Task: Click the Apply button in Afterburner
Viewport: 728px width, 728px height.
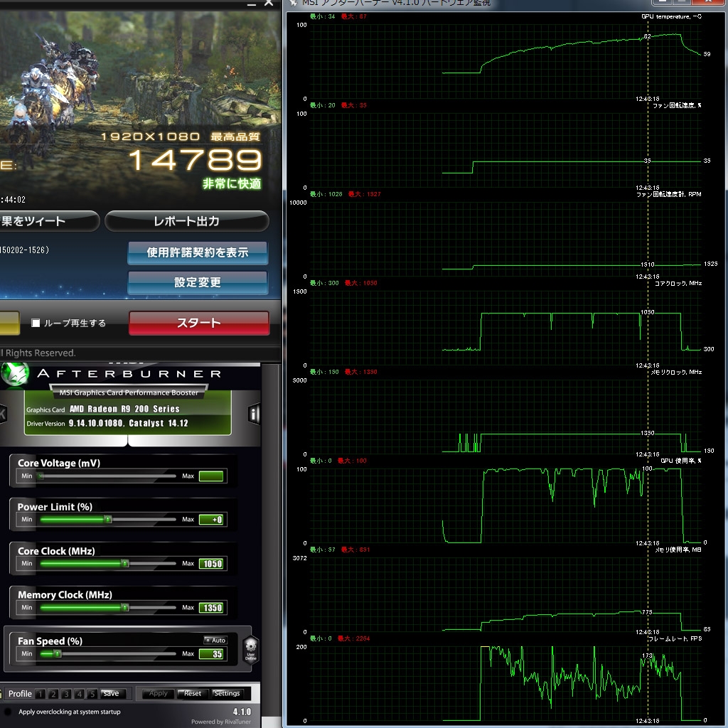Action: pyautogui.click(x=158, y=693)
